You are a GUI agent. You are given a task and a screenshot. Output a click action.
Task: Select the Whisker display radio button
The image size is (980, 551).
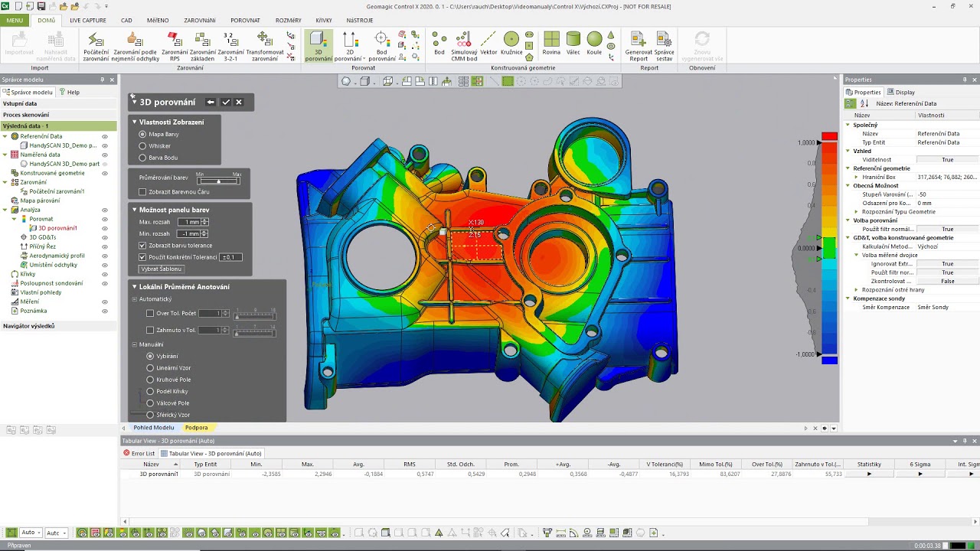[142, 146]
